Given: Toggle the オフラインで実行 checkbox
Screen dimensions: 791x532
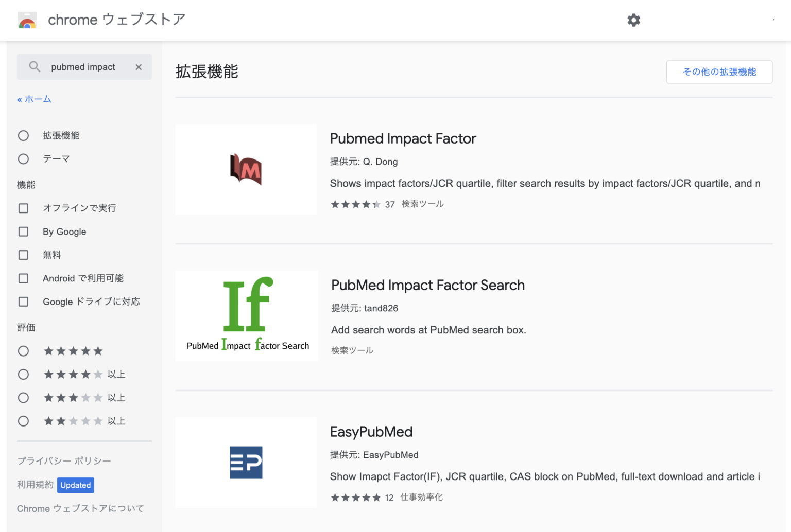Looking at the screenshot, I should point(23,208).
